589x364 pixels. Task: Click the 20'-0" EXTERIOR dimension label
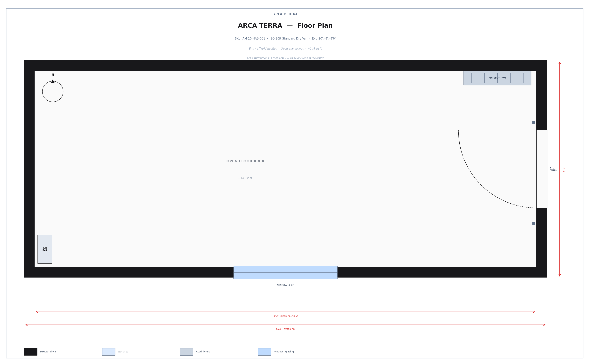pos(285,329)
